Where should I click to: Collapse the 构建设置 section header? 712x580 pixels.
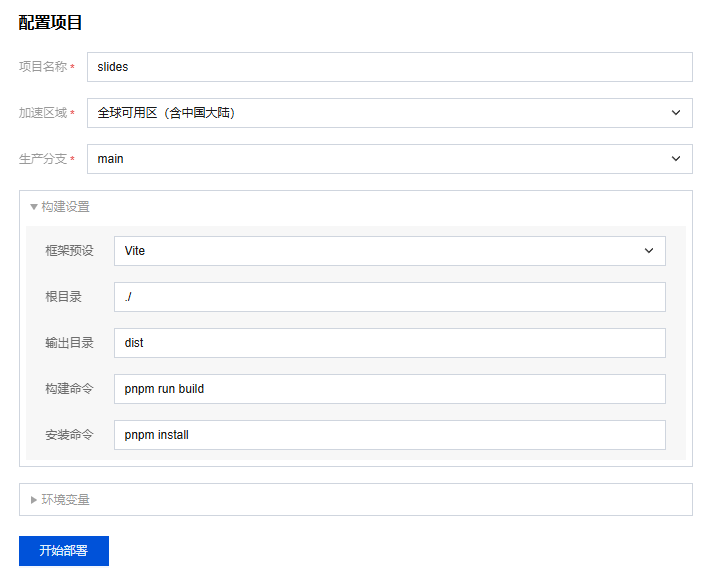pyautogui.click(x=66, y=207)
